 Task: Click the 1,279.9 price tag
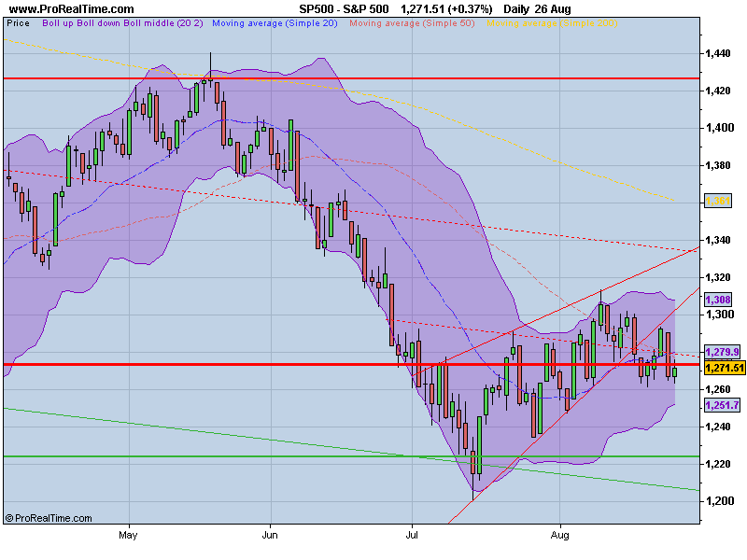click(x=722, y=352)
